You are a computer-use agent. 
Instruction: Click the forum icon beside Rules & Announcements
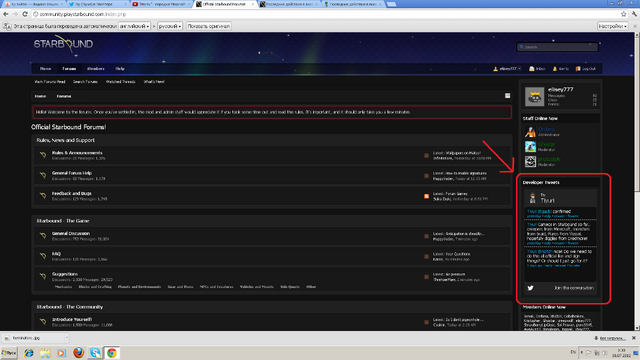click(x=43, y=155)
